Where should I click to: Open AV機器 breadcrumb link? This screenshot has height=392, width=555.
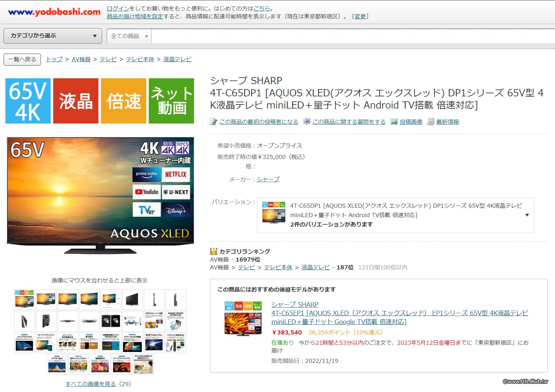pyautogui.click(x=81, y=59)
